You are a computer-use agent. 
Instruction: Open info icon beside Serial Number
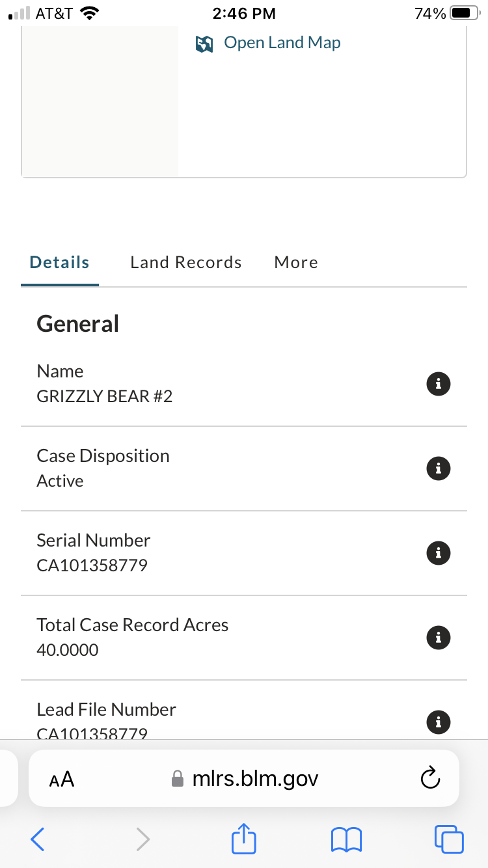(438, 553)
